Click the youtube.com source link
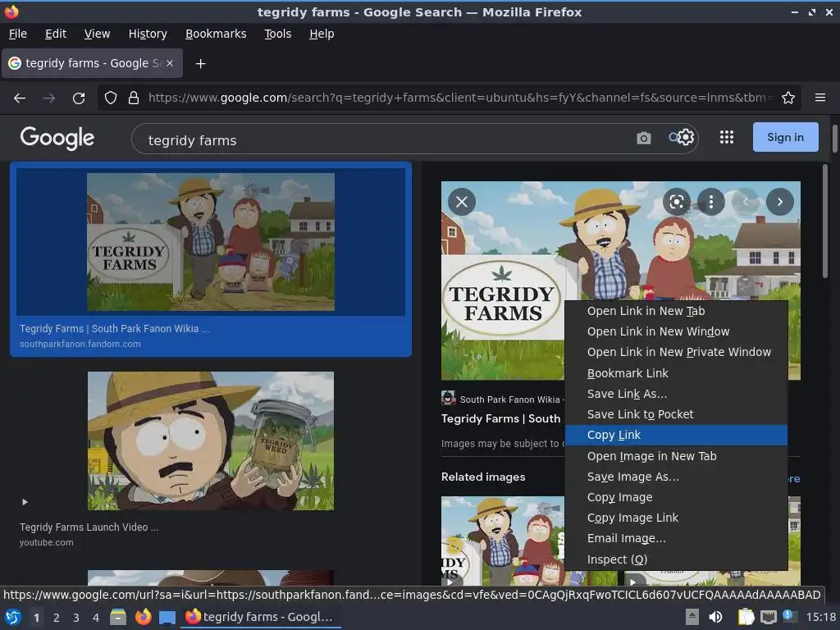 click(x=47, y=542)
